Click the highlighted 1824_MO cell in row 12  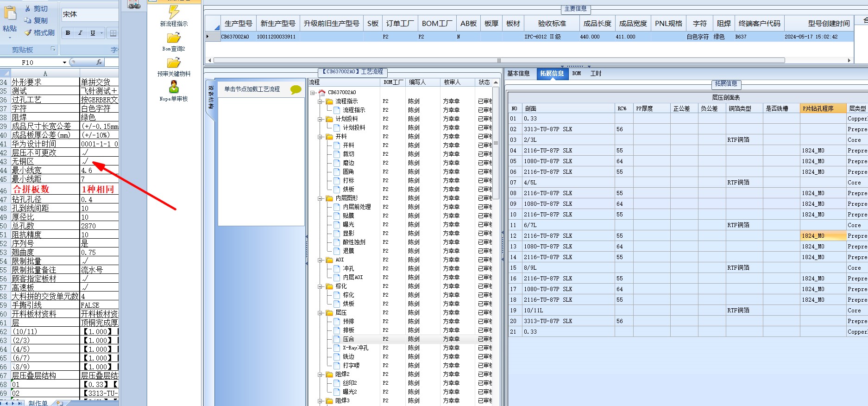pos(823,235)
